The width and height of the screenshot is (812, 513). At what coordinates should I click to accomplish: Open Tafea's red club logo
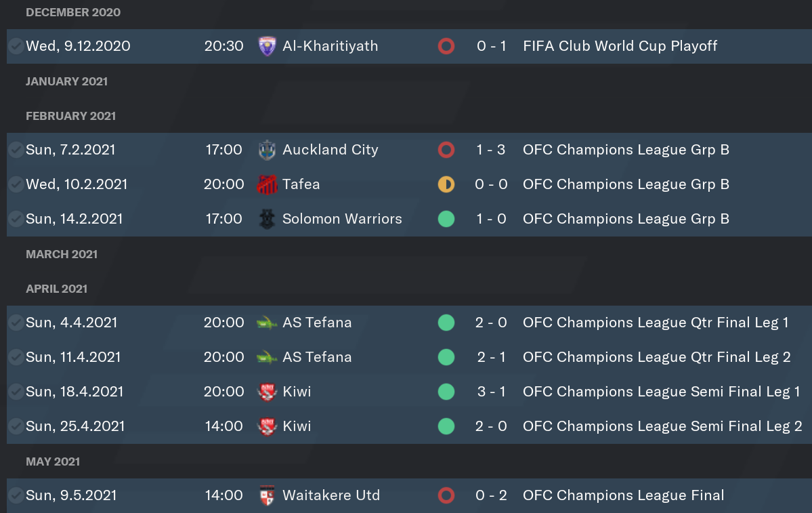268,184
